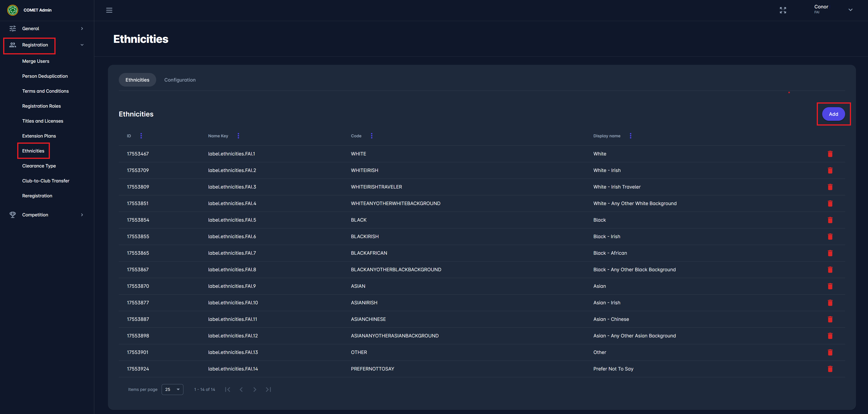Open Conor user account dropdown
The width and height of the screenshot is (868, 414).
(850, 10)
